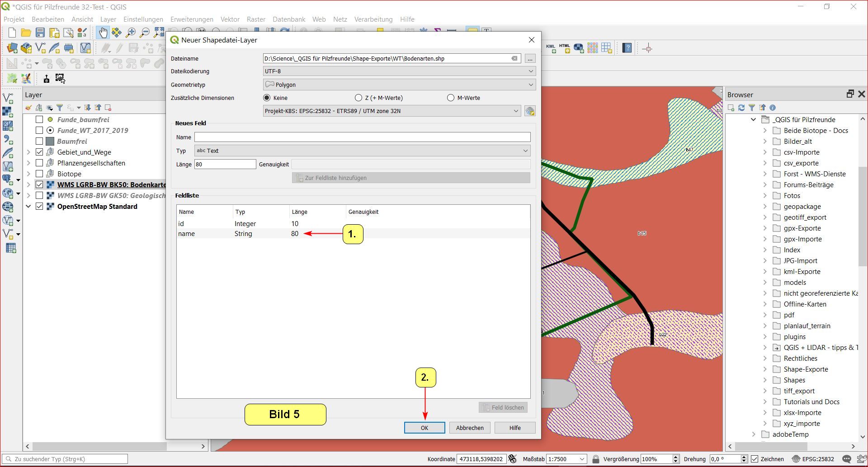Toggle the Gebiet_und_Wege layer checkbox

point(39,152)
